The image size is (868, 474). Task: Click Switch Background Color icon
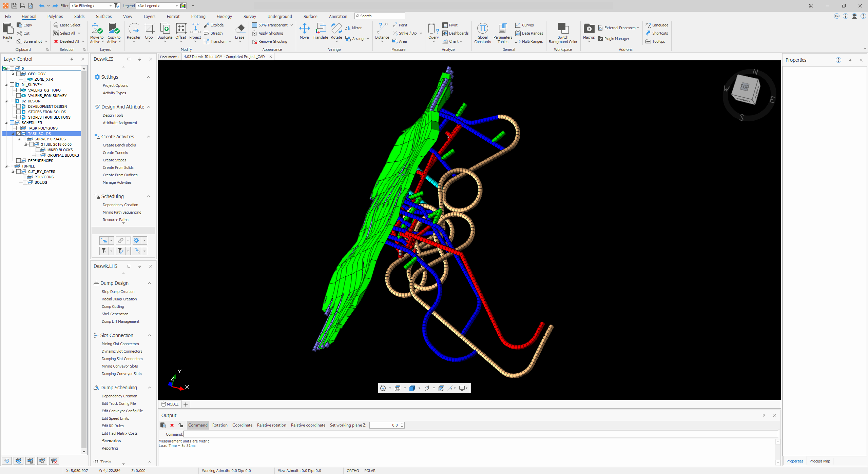click(563, 28)
